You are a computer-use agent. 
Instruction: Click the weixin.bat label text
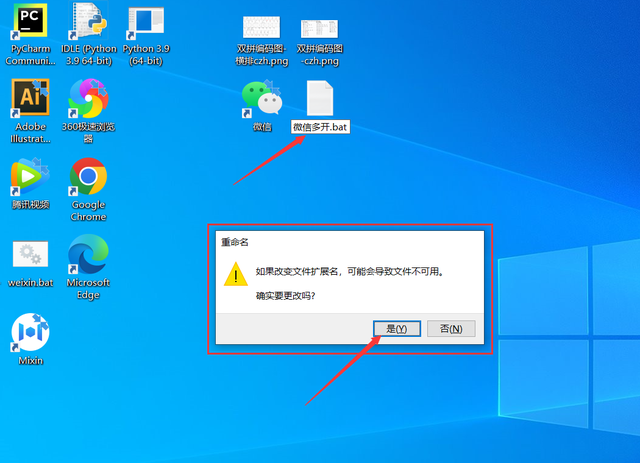tap(30, 283)
